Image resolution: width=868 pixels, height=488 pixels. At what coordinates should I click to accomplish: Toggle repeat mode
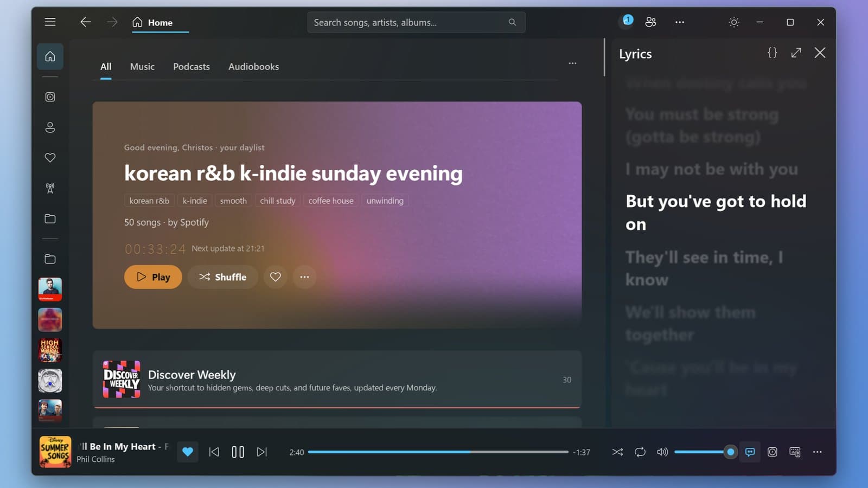640,452
